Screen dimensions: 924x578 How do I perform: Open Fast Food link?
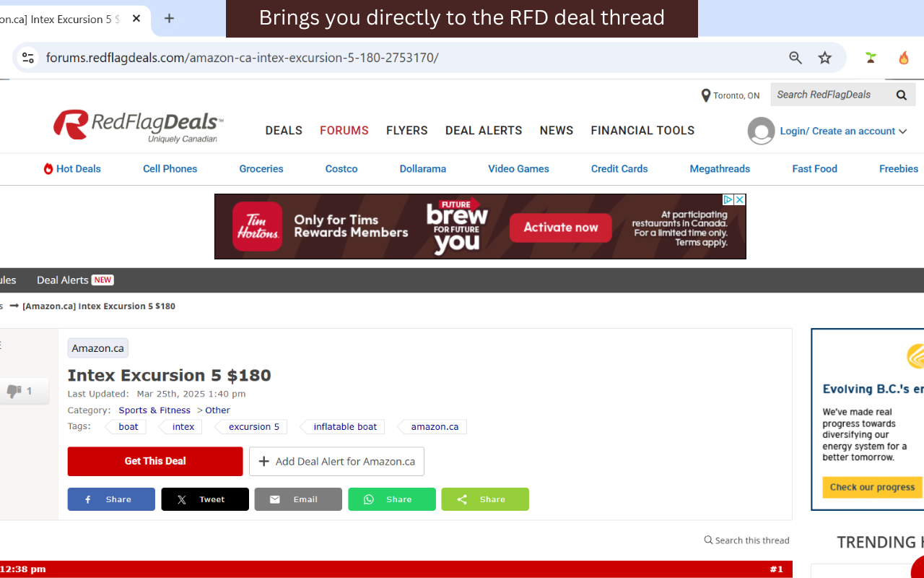[814, 169]
